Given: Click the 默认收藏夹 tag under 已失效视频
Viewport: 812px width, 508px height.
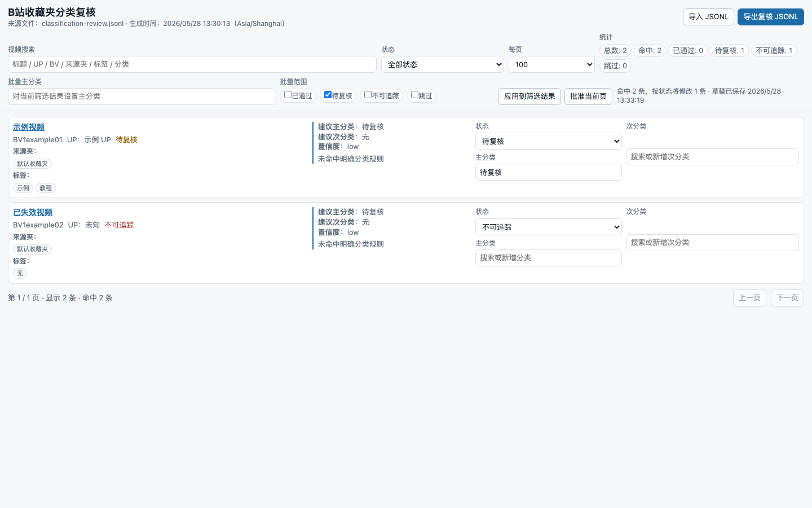Looking at the screenshot, I should point(32,249).
